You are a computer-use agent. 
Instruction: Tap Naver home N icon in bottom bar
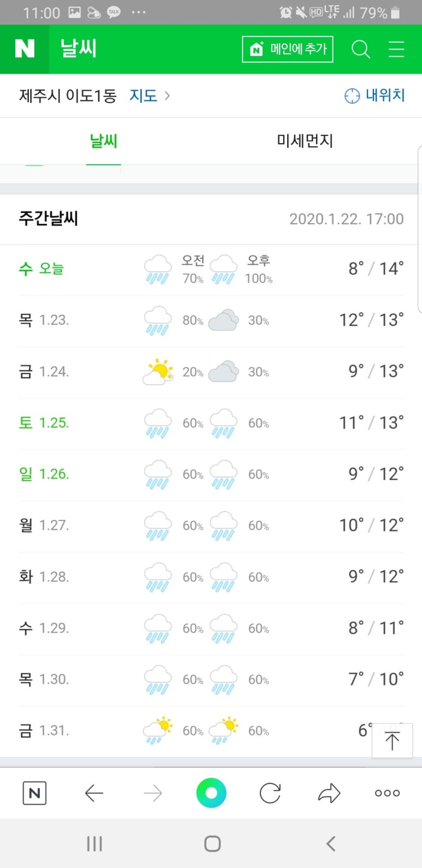tap(34, 793)
